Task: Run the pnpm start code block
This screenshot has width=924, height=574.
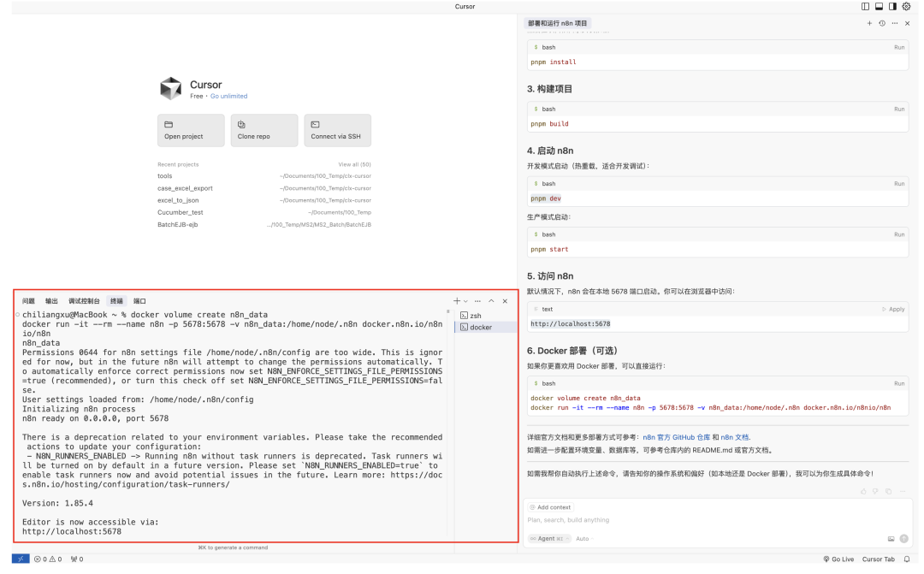Action: 898,234
